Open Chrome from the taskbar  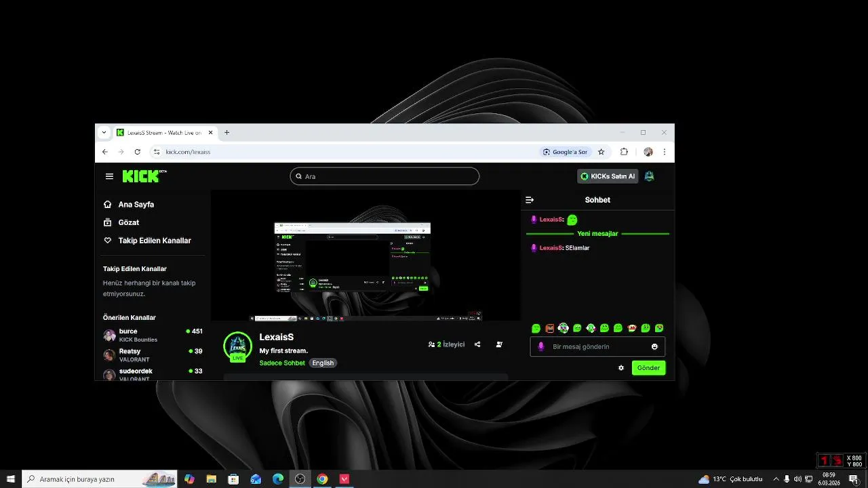coord(322,479)
